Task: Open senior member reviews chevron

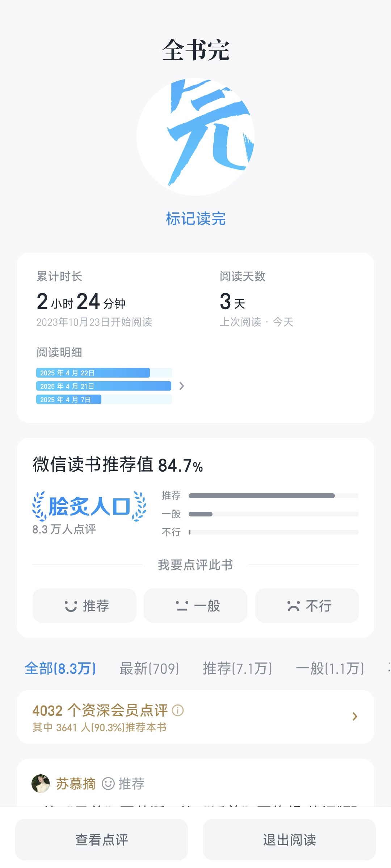Action: pos(355,716)
